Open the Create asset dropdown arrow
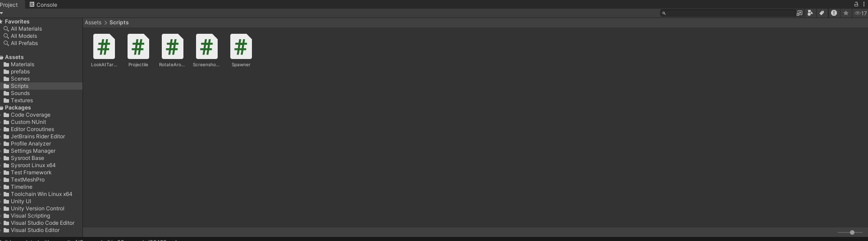868x241 pixels. 2,13
